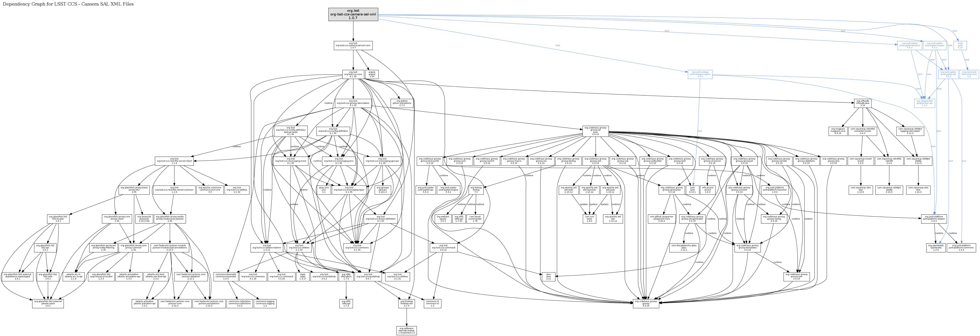Screen dimensions: 980x336
Task: Click the Dependency Graph title text
Action: [x=68, y=4]
